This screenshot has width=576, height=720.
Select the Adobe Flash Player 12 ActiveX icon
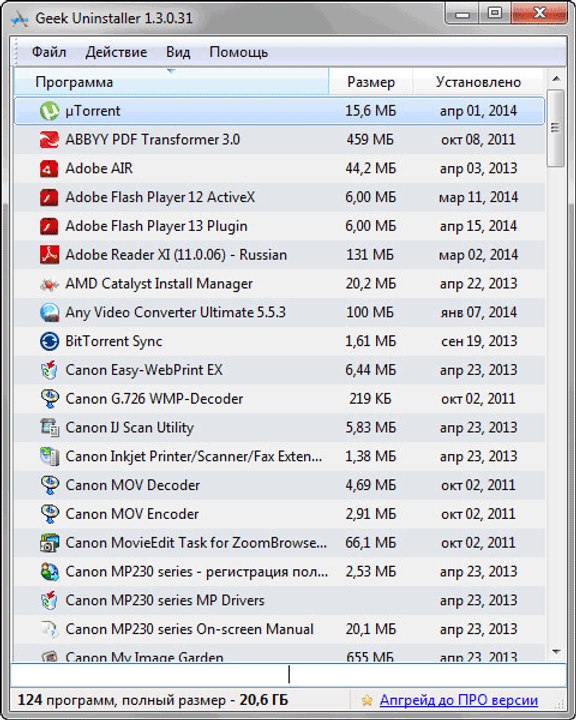click(x=49, y=197)
